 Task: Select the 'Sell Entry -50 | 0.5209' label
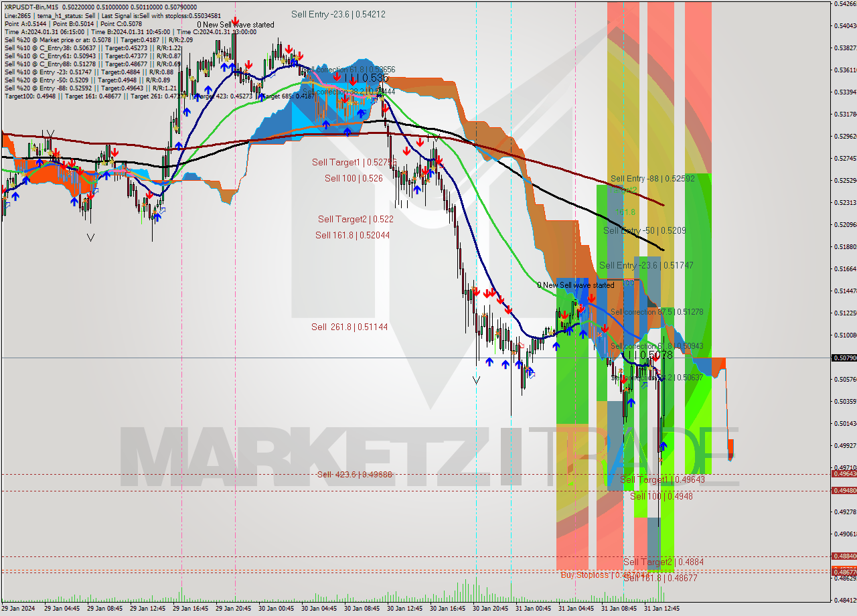click(644, 230)
